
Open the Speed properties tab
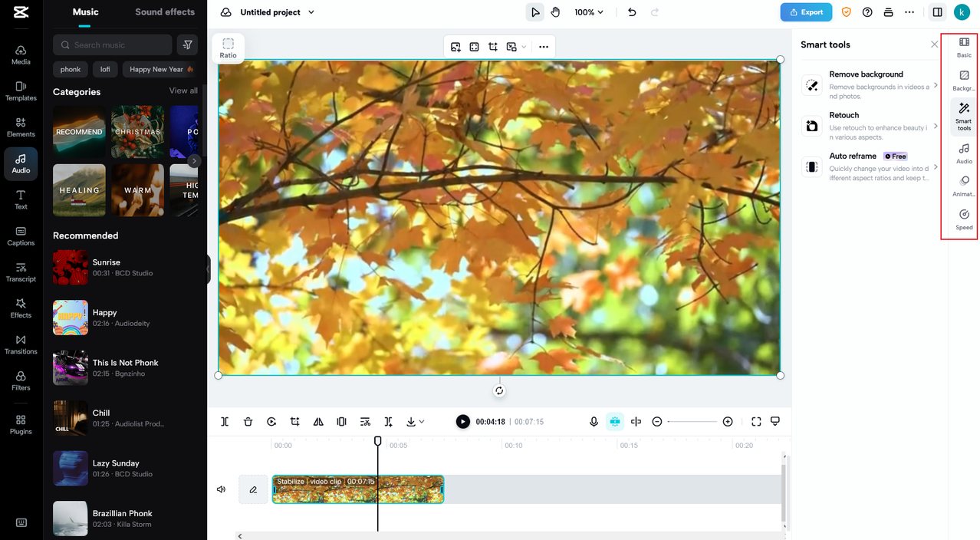964,220
